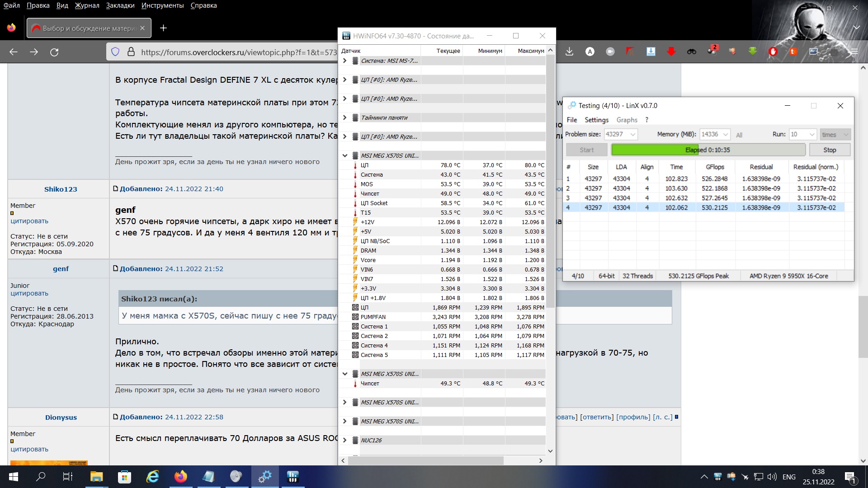This screenshot has width=868, height=488.
Task: Expand the Тайминги памяти sensor group
Action: pos(345,117)
